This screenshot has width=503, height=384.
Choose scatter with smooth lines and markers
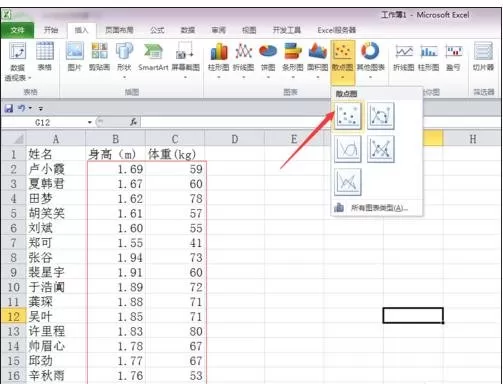381,116
